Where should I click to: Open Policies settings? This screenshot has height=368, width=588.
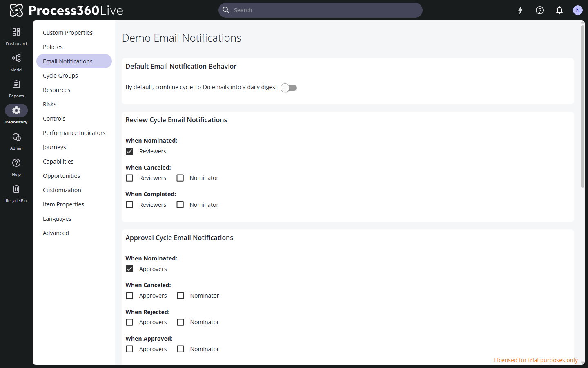coord(74,47)
